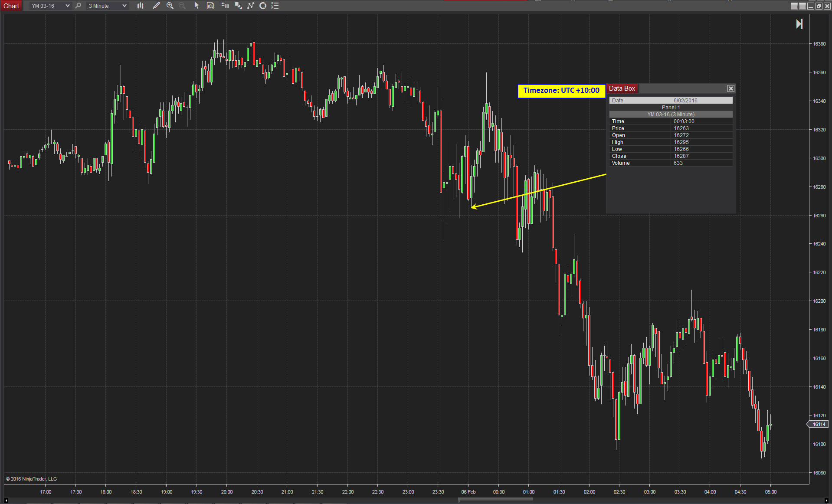Click the zoom out magnifier

(x=182, y=6)
